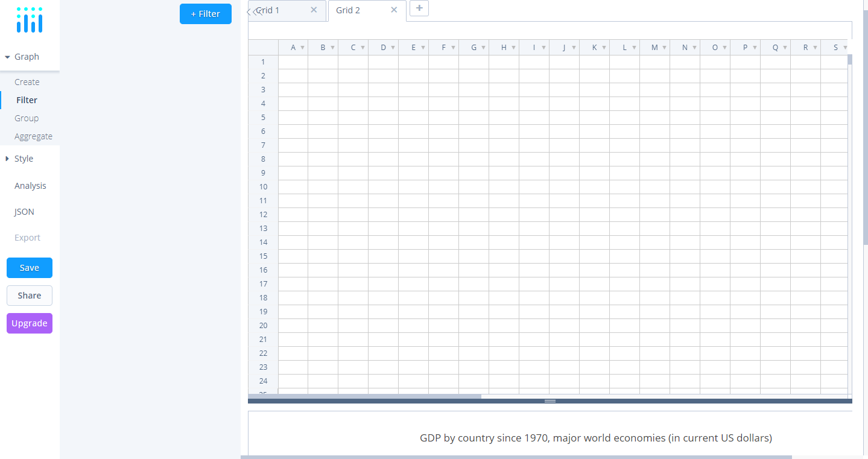Open the Create panel
The height and width of the screenshot is (459, 868).
click(27, 82)
